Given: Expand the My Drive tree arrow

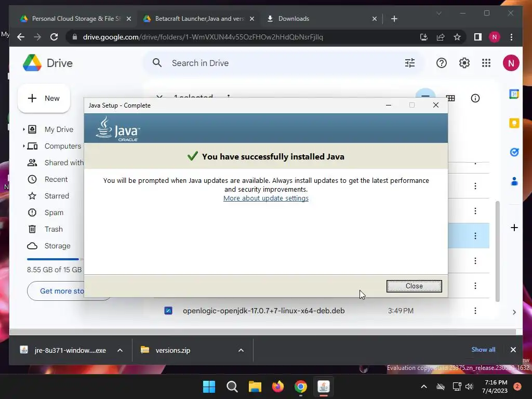Looking at the screenshot, I should [23, 129].
